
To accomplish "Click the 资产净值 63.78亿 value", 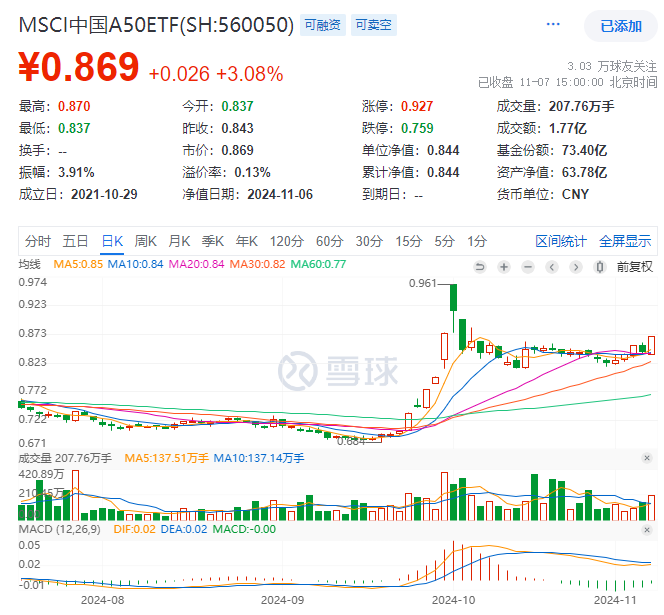I will (x=584, y=172).
